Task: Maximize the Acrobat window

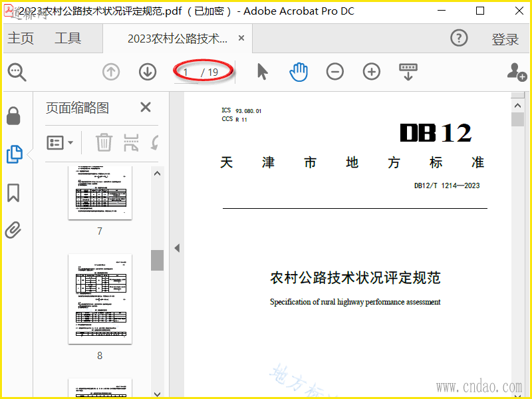Action: [480, 11]
